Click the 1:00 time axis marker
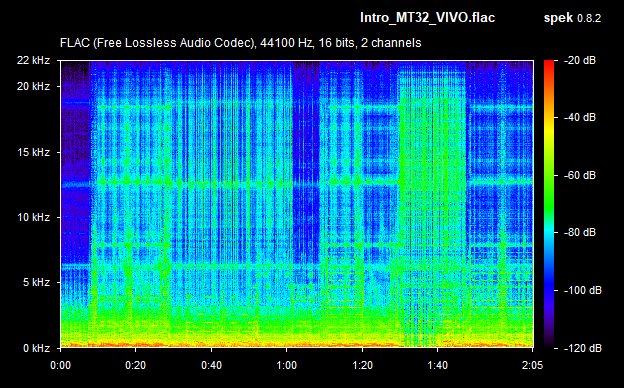 pos(287,365)
